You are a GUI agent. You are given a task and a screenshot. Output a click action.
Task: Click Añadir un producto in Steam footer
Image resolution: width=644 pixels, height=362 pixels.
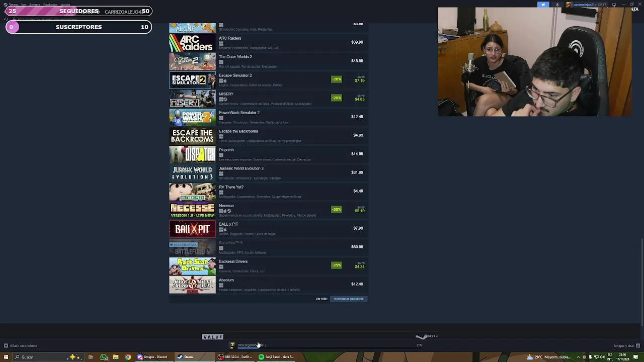click(x=20, y=345)
